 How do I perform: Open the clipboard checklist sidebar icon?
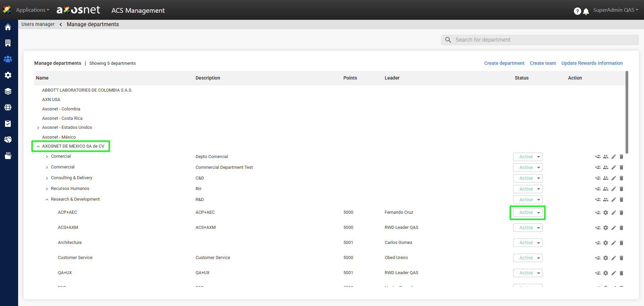(8, 123)
